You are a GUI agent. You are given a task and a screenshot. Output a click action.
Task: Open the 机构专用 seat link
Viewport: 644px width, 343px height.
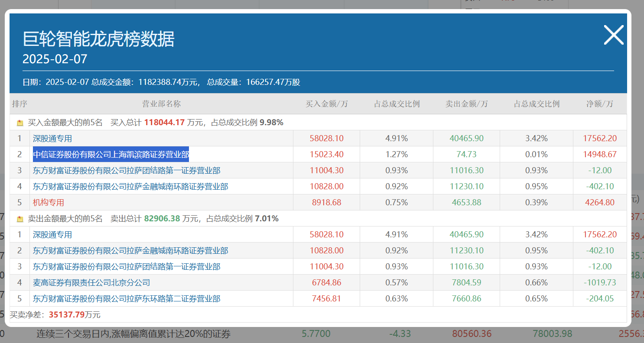(49, 203)
